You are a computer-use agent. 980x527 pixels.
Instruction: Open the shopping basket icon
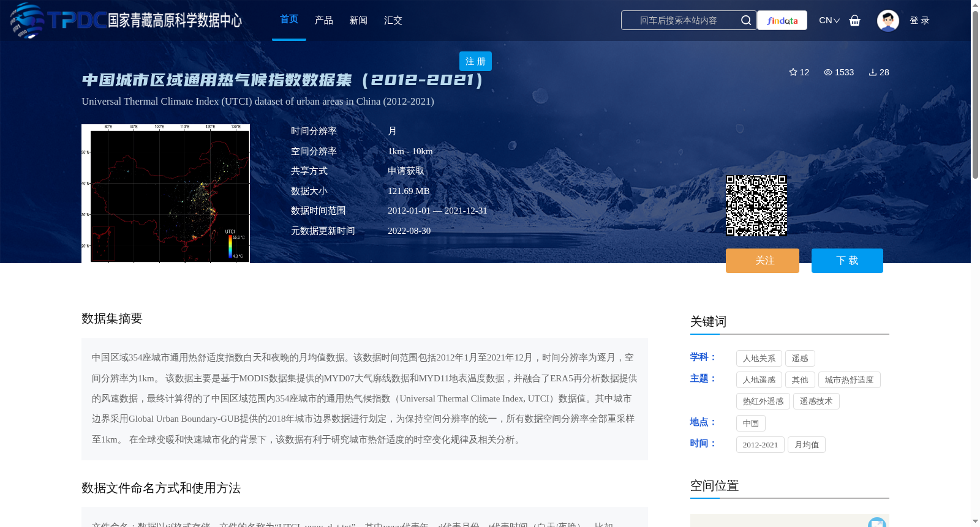click(x=855, y=20)
